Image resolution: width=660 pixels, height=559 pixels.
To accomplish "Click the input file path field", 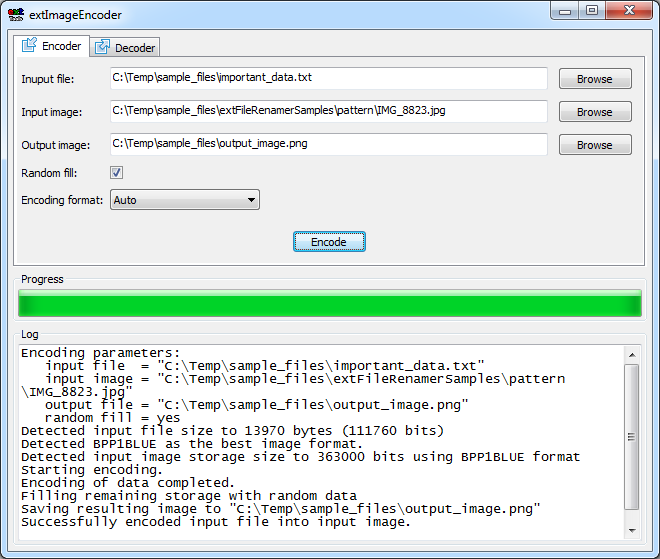I will [x=328, y=78].
